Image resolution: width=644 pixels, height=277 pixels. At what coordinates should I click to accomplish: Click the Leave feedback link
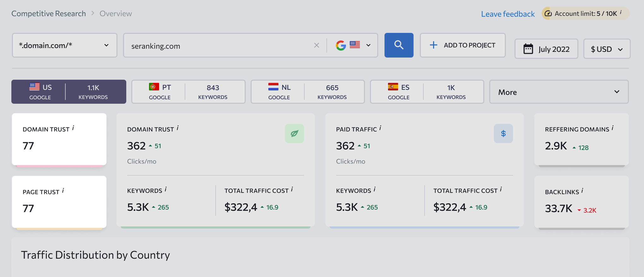[x=508, y=14]
